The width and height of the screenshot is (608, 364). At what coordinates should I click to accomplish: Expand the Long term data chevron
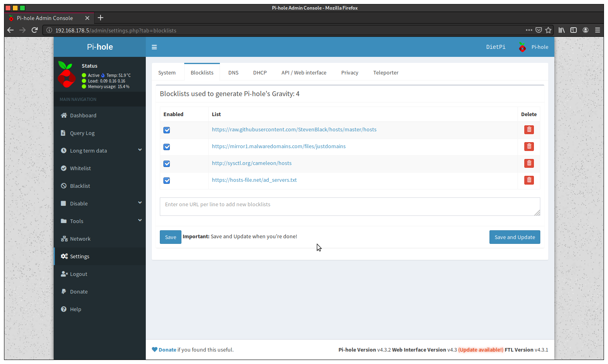(140, 150)
